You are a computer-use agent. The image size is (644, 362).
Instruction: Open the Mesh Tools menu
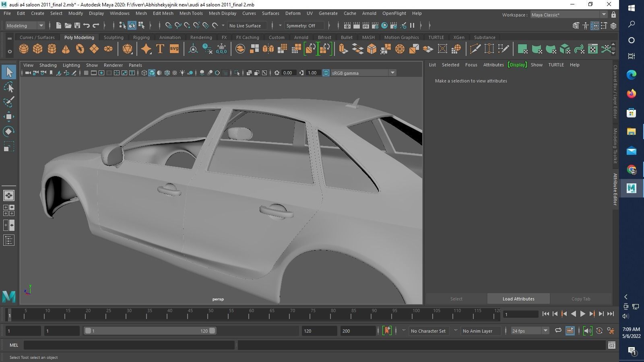191,13
